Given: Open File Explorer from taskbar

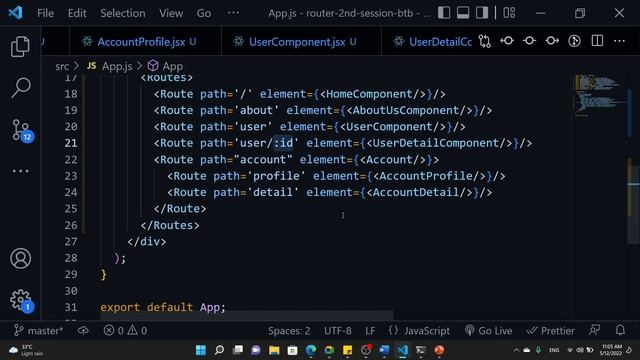Looking at the screenshot, I should 274,350.
